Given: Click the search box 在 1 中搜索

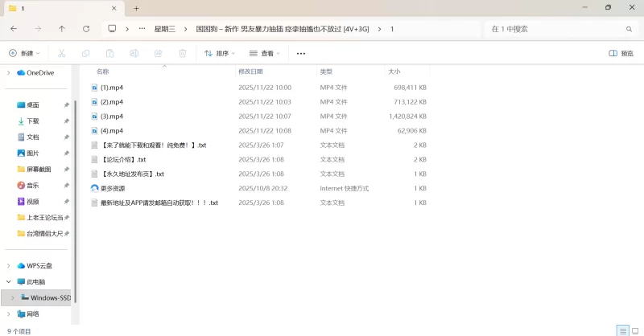Looking at the screenshot, I should (555, 28).
